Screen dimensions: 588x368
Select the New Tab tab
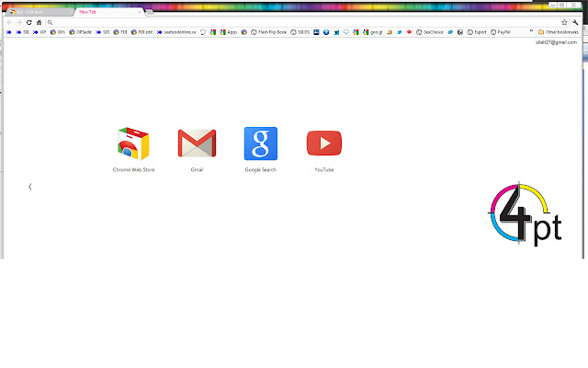(x=107, y=12)
